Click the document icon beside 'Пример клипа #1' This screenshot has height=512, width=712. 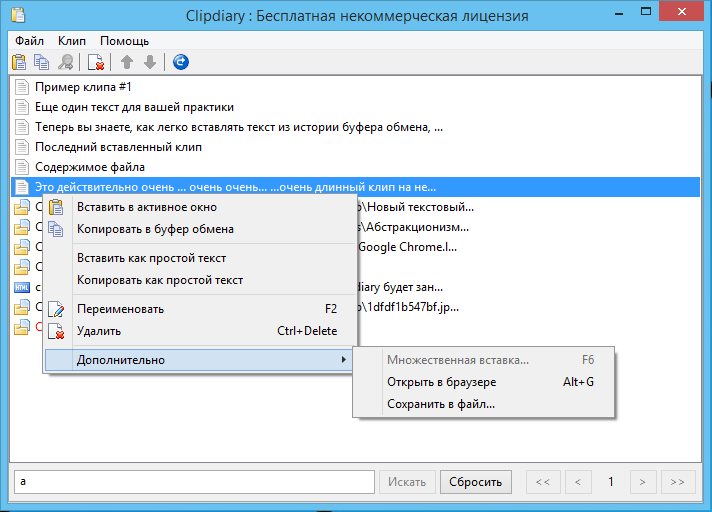click(22, 87)
